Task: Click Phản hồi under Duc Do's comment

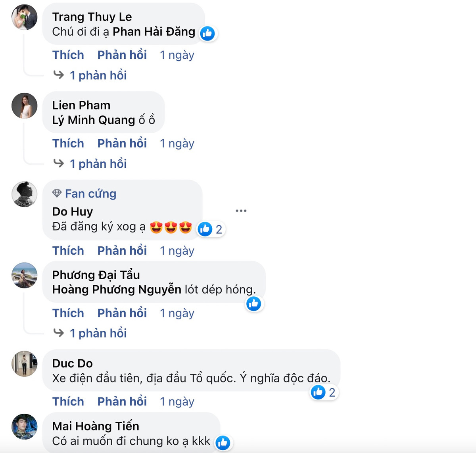Action: pyautogui.click(x=122, y=401)
